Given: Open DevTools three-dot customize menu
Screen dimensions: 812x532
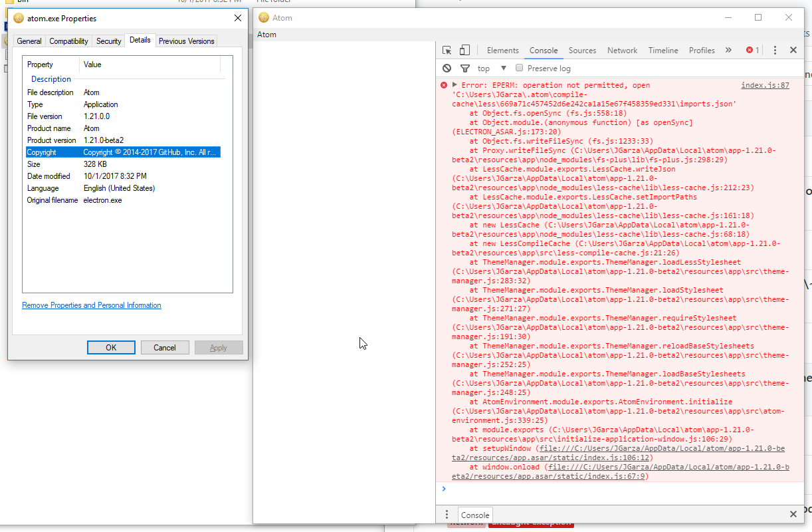Looking at the screenshot, I should (x=775, y=51).
